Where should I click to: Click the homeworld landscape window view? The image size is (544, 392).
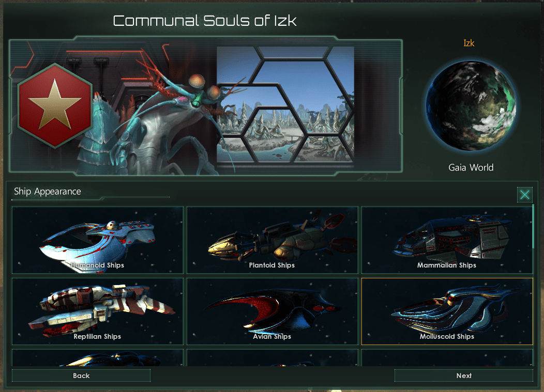click(x=285, y=104)
